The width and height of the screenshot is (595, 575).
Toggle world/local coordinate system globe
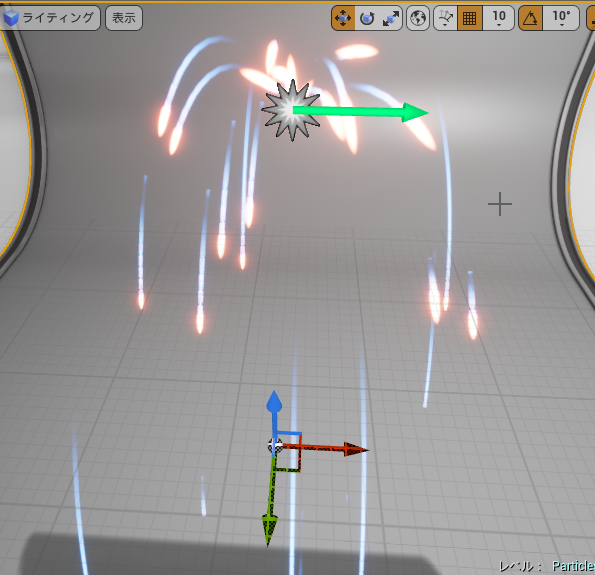pos(418,18)
